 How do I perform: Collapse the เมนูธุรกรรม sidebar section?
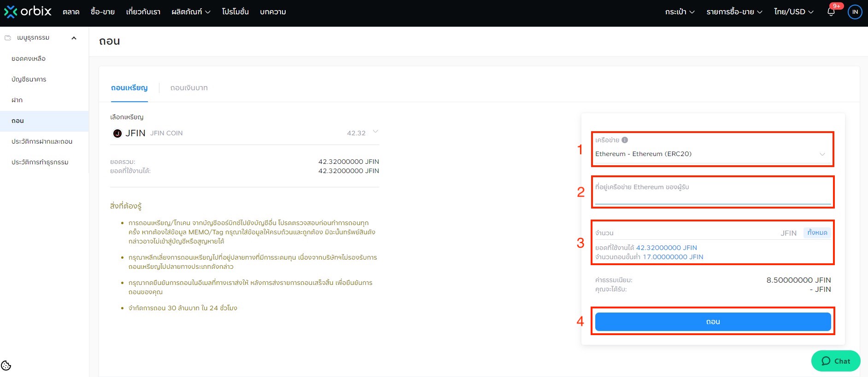(x=74, y=38)
